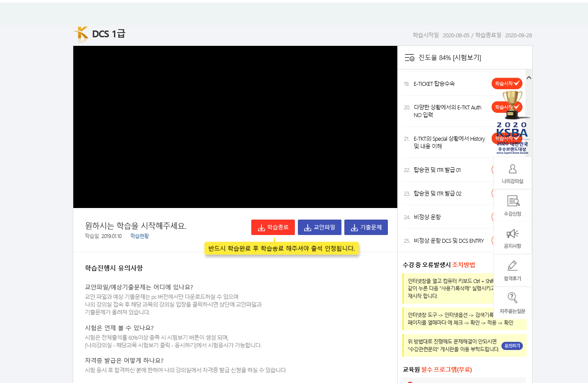
Task: Select lesson 25 비정상 운항 DCS ENTRY
Action: tap(449, 241)
